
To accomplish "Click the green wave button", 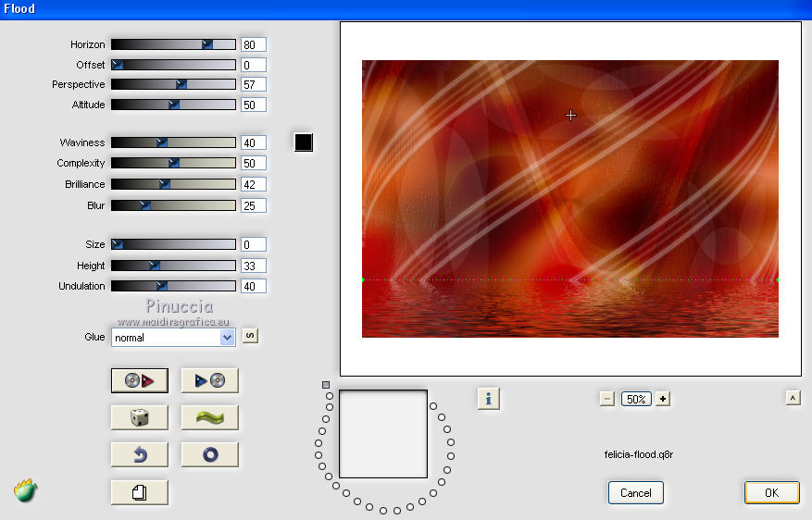I will click(210, 417).
